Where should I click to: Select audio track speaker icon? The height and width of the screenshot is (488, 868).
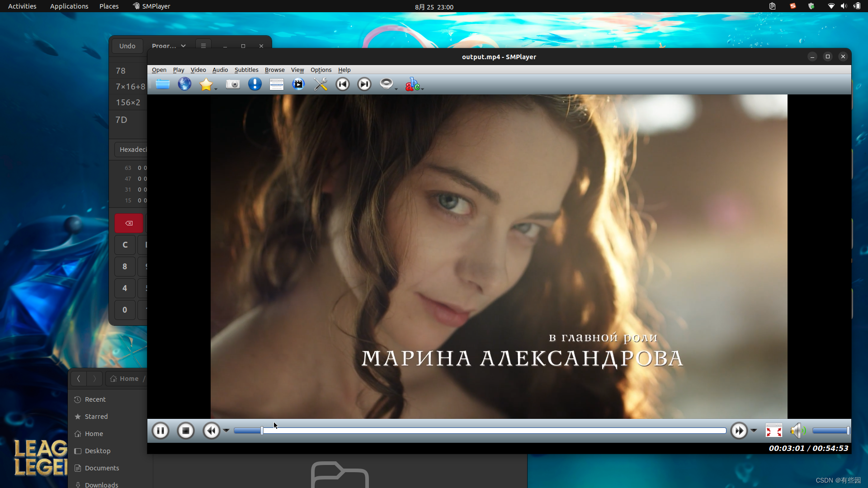tap(386, 84)
